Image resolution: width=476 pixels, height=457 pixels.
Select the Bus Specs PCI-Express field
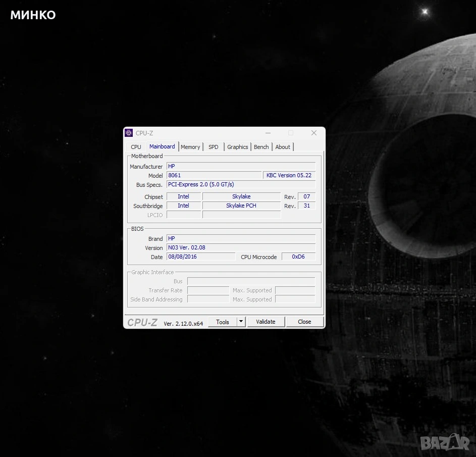pyautogui.click(x=241, y=184)
